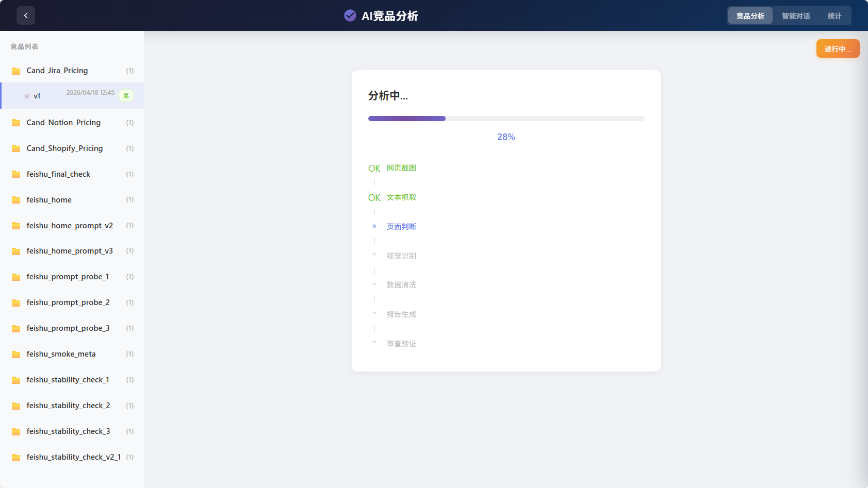The height and width of the screenshot is (488, 868).
Task: Click the feishu_smoke_meta folder icon
Action: (x=16, y=355)
